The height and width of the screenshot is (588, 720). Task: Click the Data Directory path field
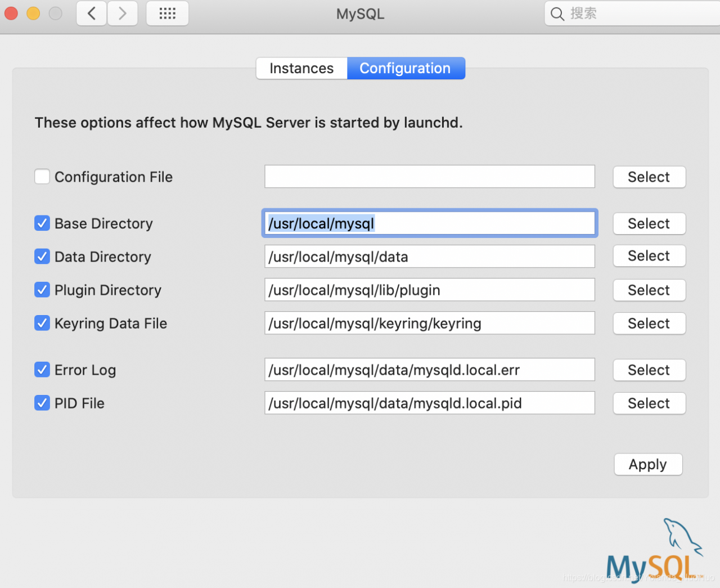coord(429,257)
